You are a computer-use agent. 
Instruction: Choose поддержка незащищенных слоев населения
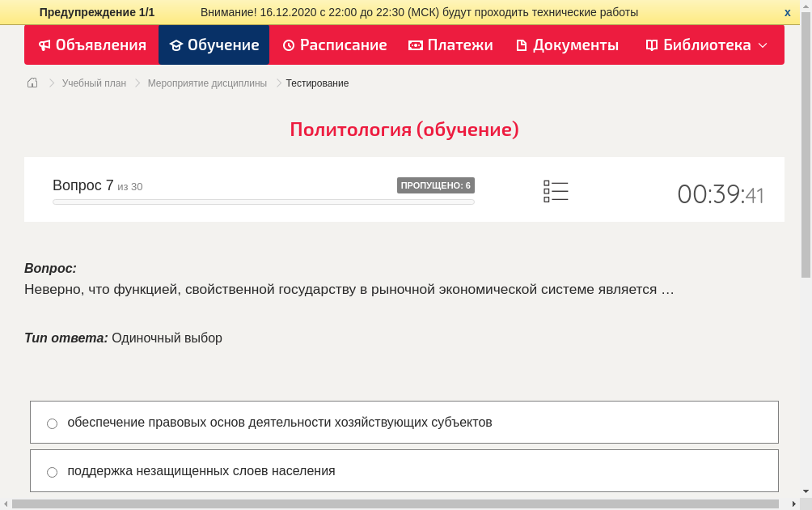pyautogui.click(x=201, y=470)
